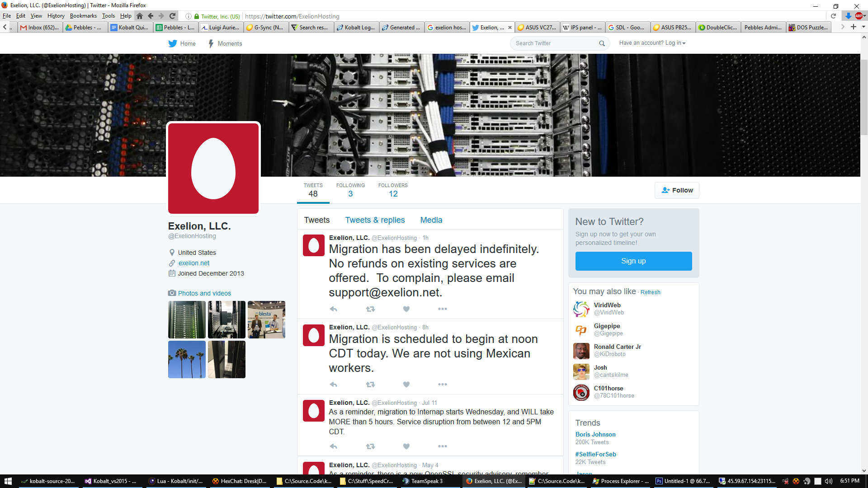Retweet the 'Migration has been delayed' tweet

[370, 309]
